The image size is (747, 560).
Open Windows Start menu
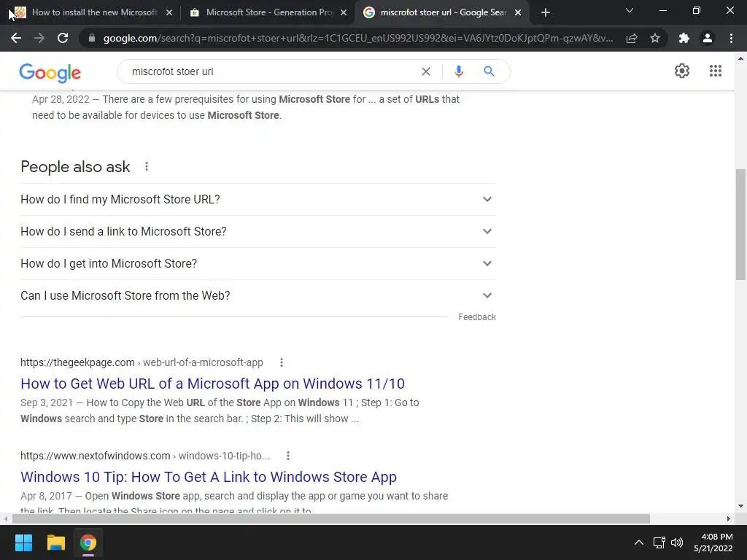click(23, 542)
